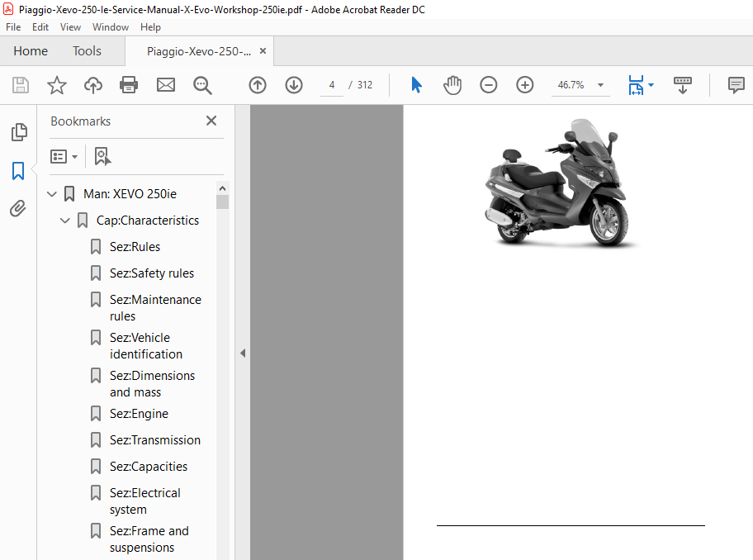Image resolution: width=753 pixels, height=560 pixels.
Task: Open the bookmark options list icon
Action: pos(64,157)
